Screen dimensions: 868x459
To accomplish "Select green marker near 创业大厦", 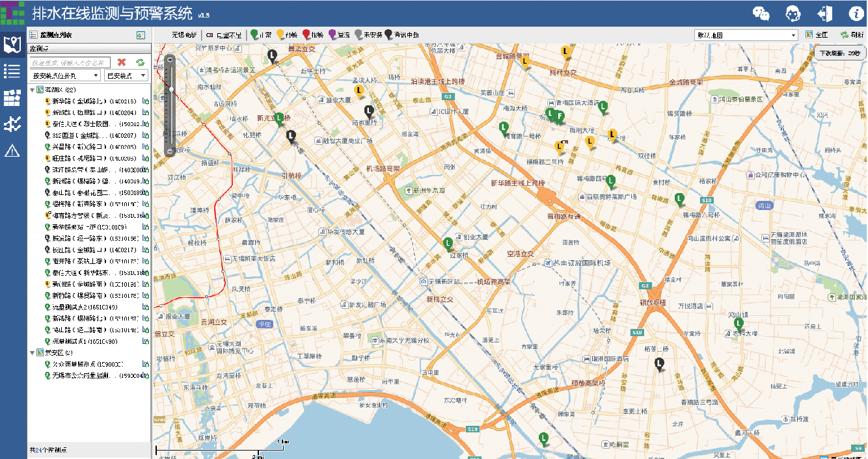I will (x=448, y=244).
